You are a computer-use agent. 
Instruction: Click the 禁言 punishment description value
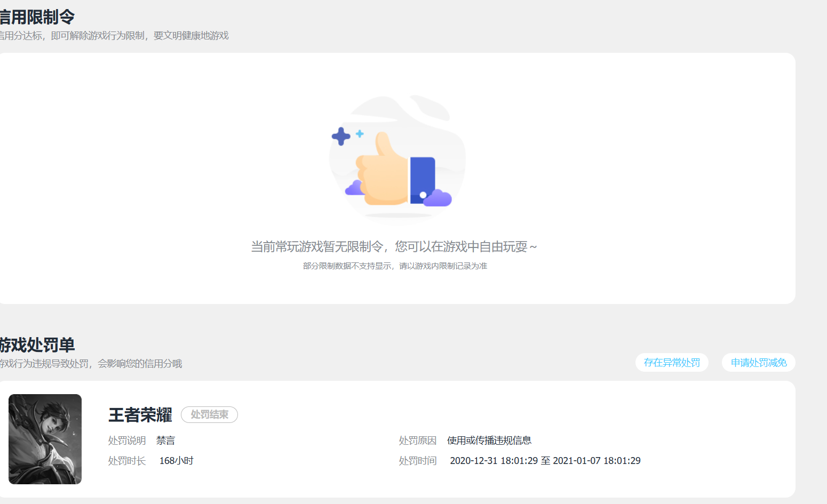click(165, 441)
